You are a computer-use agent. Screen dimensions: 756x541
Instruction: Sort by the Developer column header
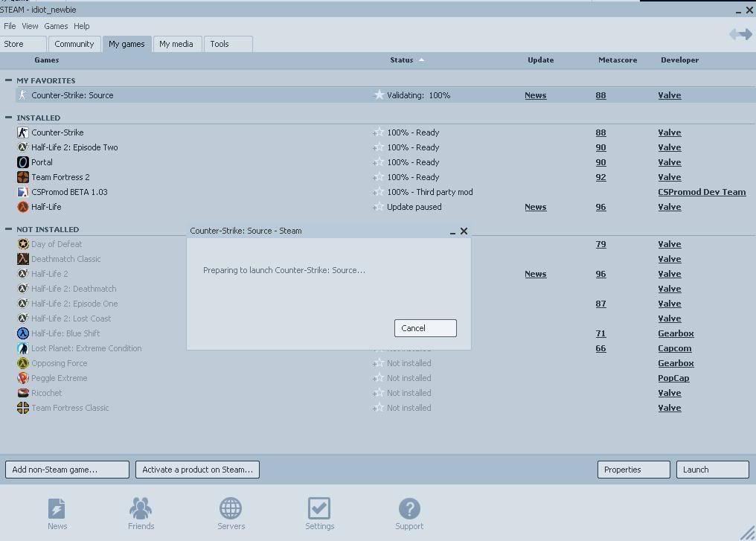tap(680, 60)
